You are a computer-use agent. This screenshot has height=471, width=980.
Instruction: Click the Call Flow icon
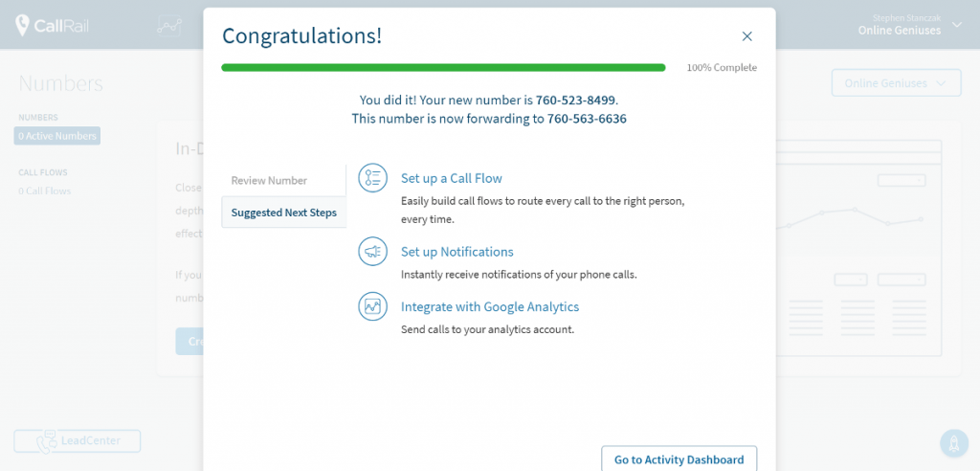[x=372, y=178]
